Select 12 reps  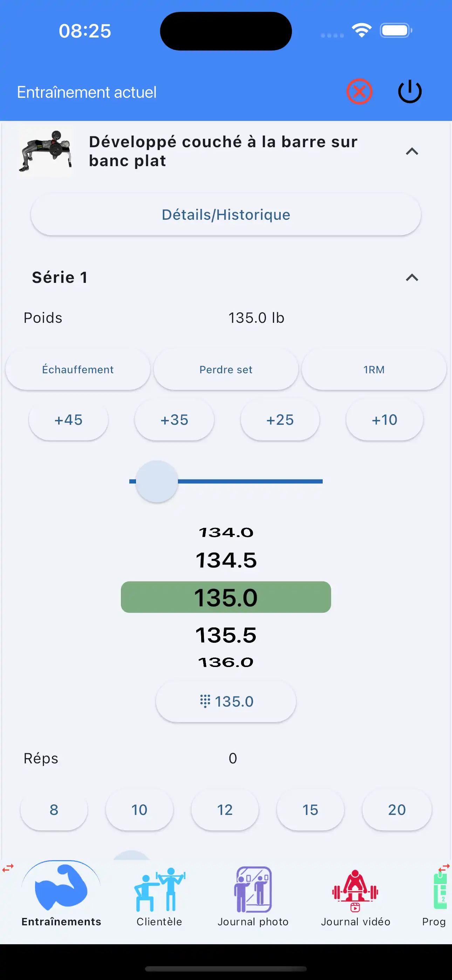coord(225,810)
